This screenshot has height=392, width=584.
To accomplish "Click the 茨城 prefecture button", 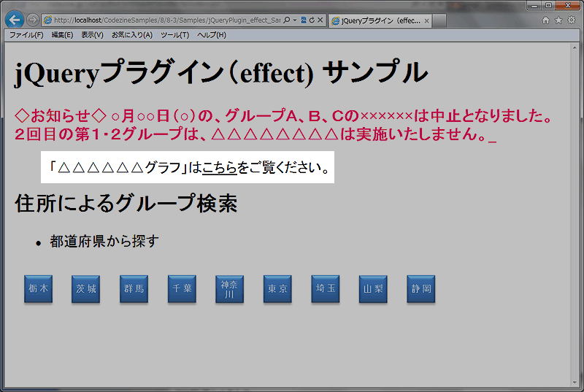I will pyautogui.click(x=86, y=289).
